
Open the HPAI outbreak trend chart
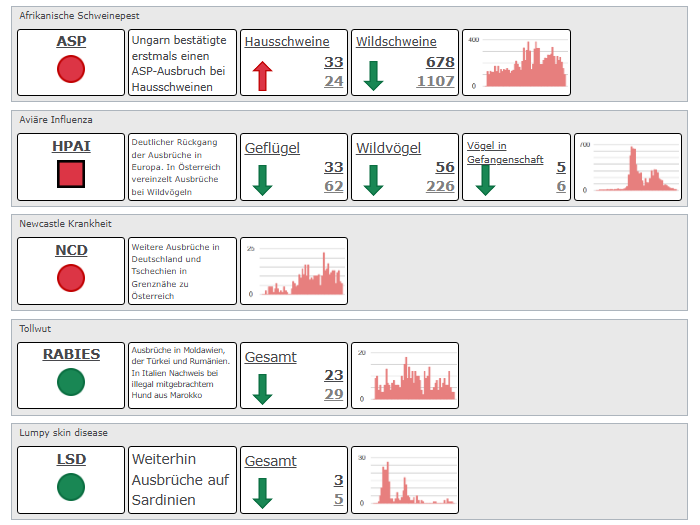click(x=628, y=167)
